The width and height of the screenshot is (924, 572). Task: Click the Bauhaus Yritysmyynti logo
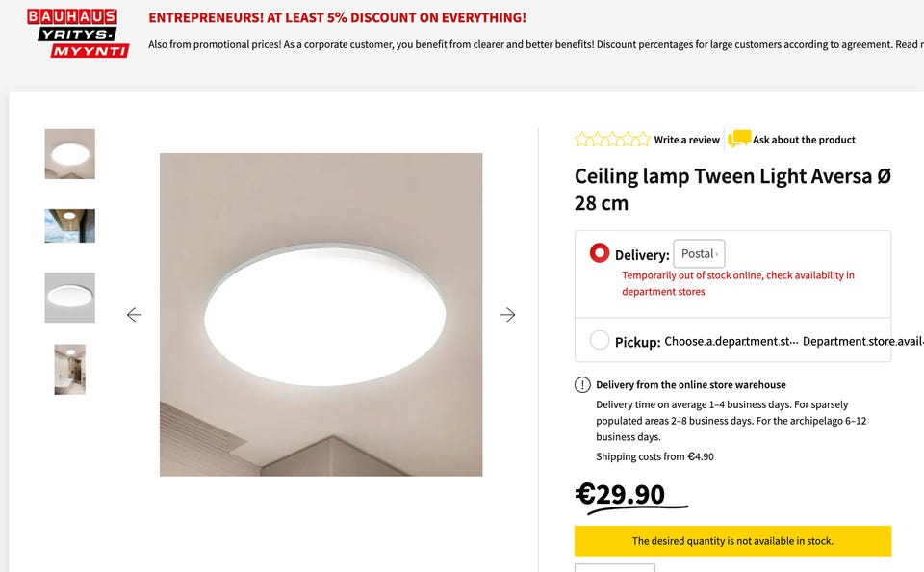point(77,32)
